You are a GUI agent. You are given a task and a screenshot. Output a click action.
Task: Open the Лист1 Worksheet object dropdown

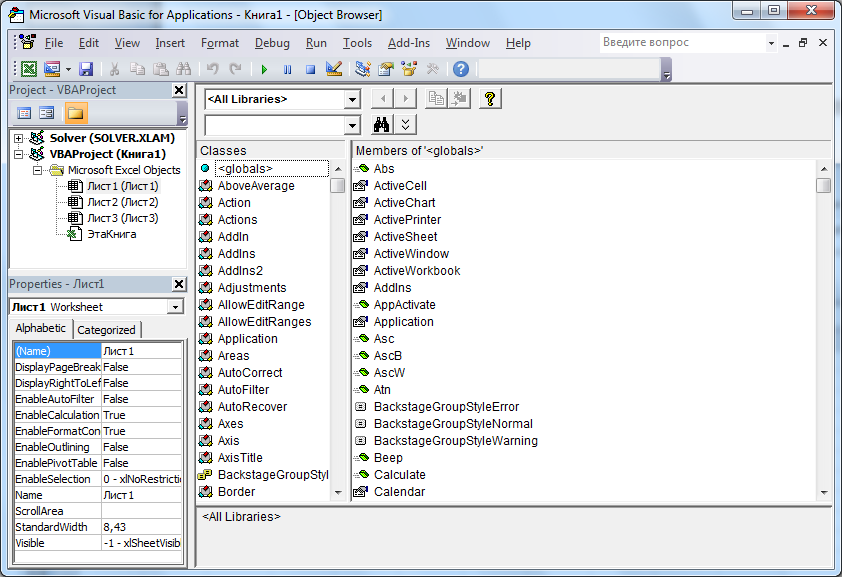click(175, 307)
